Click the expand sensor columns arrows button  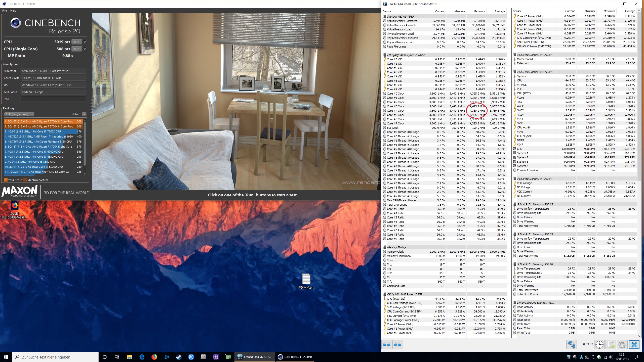387,345
